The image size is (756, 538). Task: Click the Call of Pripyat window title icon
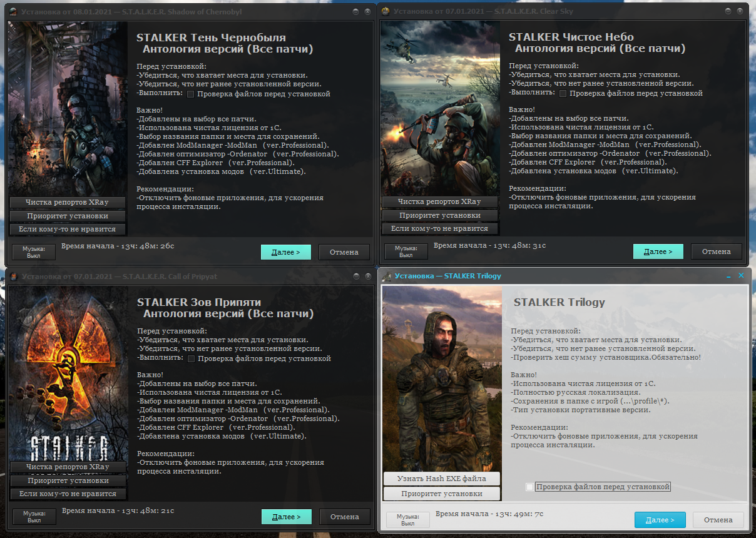click(14, 276)
